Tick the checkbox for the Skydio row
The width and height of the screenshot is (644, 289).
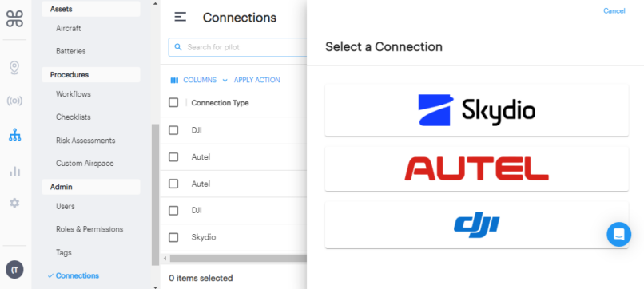(173, 237)
